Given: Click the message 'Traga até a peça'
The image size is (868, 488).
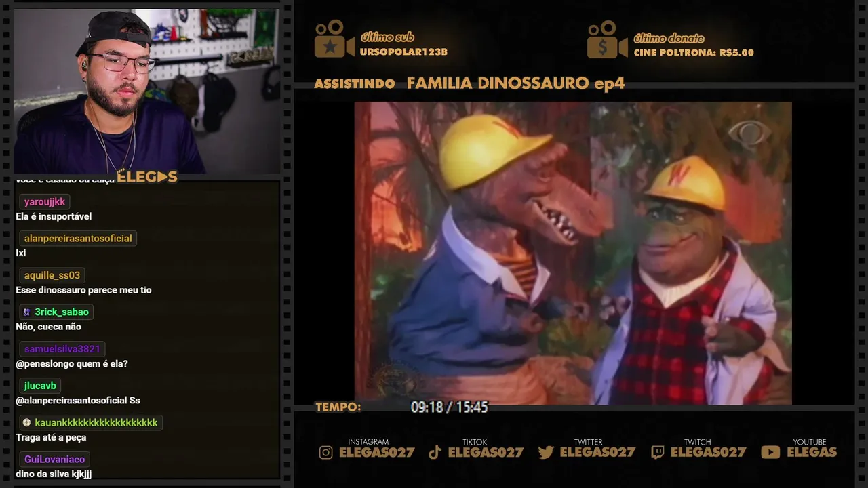Looking at the screenshot, I should (x=51, y=437).
